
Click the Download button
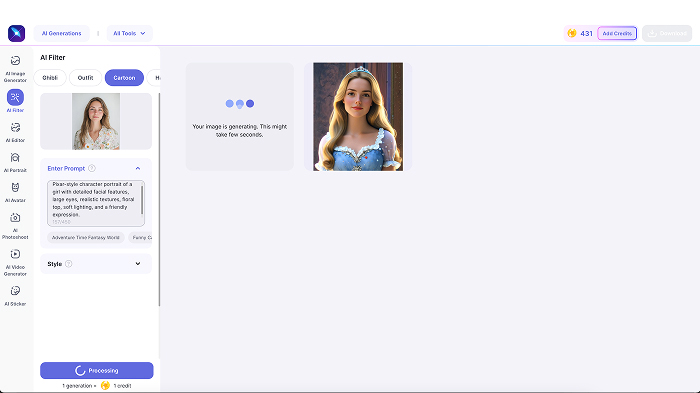coord(667,33)
